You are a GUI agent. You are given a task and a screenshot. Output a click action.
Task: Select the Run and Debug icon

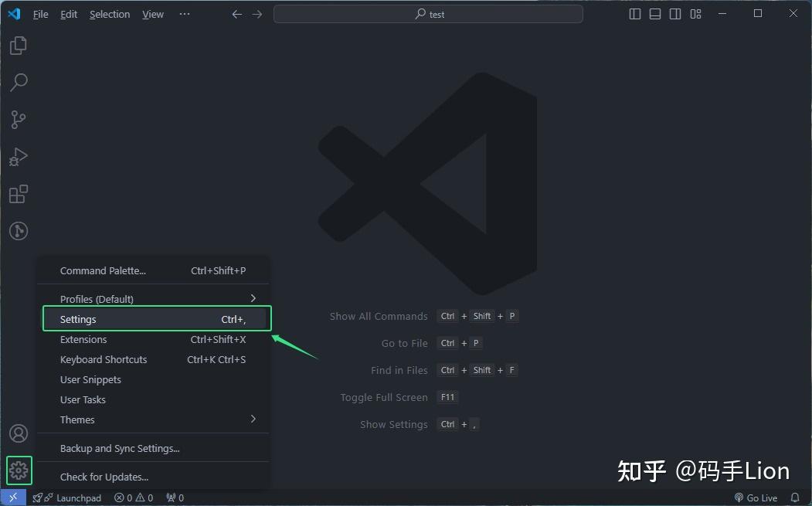18,157
